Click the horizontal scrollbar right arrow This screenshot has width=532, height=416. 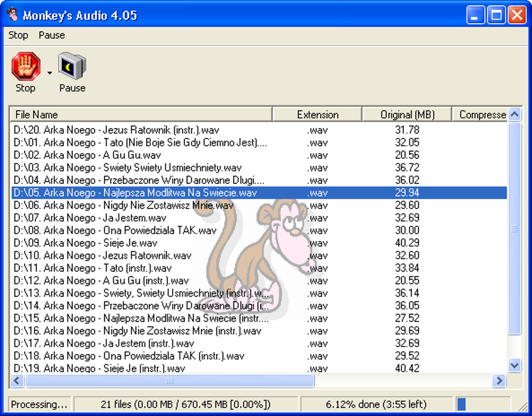pos(499,381)
